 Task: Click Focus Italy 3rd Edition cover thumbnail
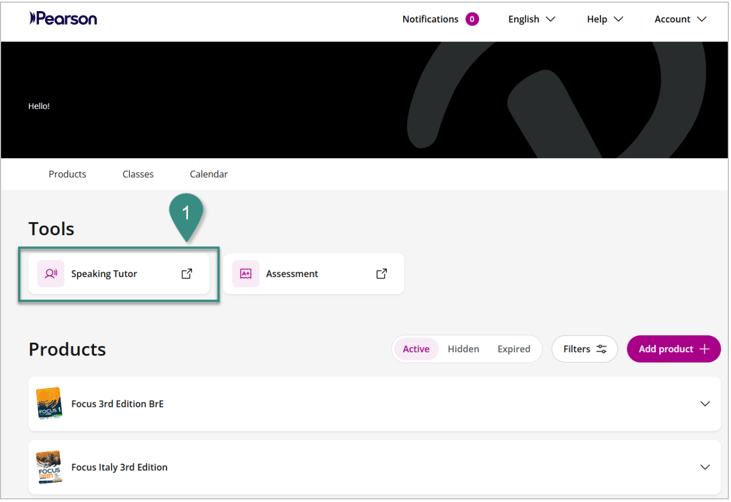(49, 467)
